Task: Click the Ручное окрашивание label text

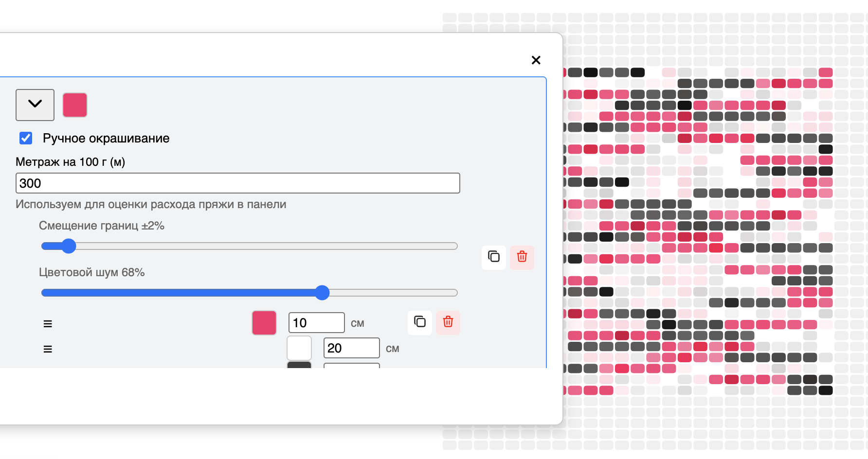Action: point(106,139)
